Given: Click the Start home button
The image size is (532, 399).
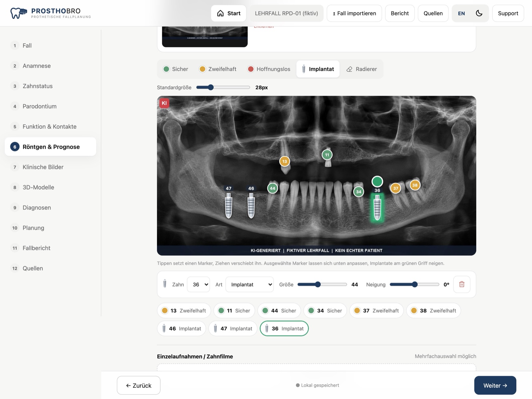Looking at the screenshot, I should click(229, 13).
